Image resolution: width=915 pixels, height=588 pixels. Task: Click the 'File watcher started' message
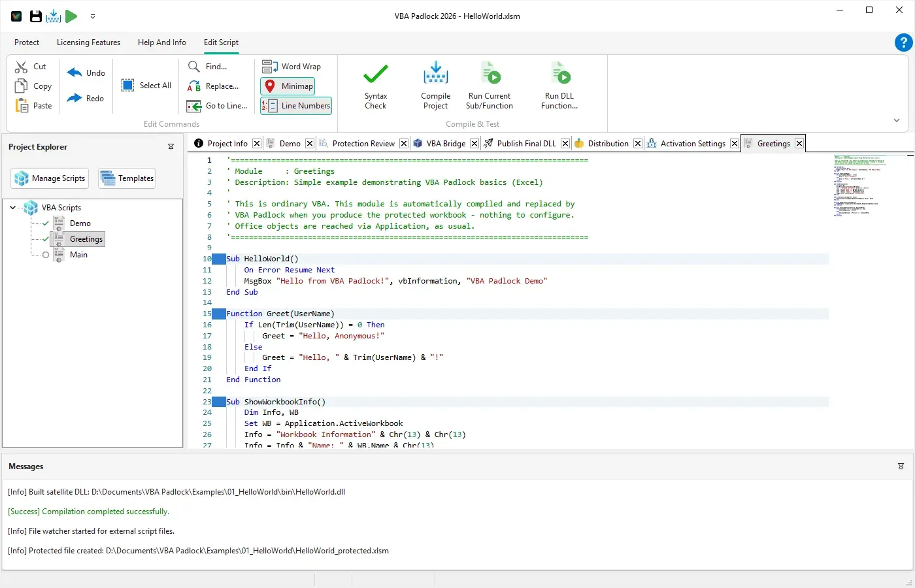(91, 531)
